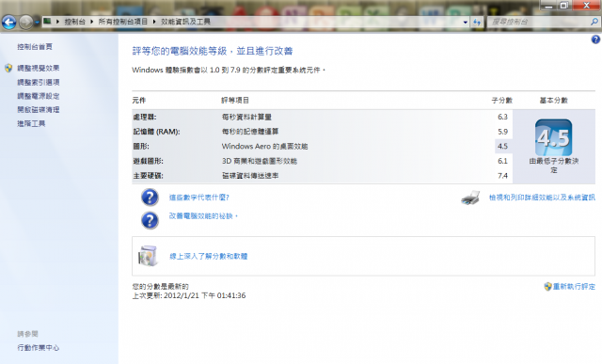
Task: Expand the arrow after 所有控制台項目 breadcrumb
Action: coord(154,22)
